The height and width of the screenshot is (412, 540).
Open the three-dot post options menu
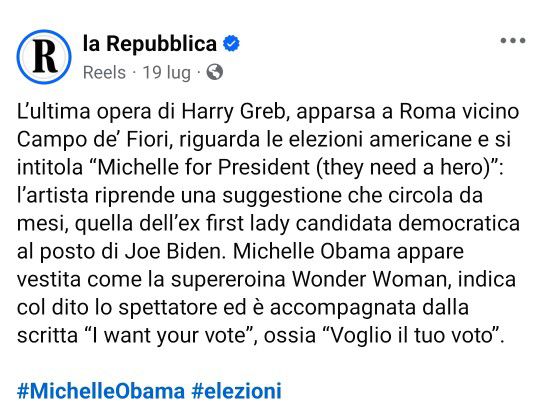point(513,41)
